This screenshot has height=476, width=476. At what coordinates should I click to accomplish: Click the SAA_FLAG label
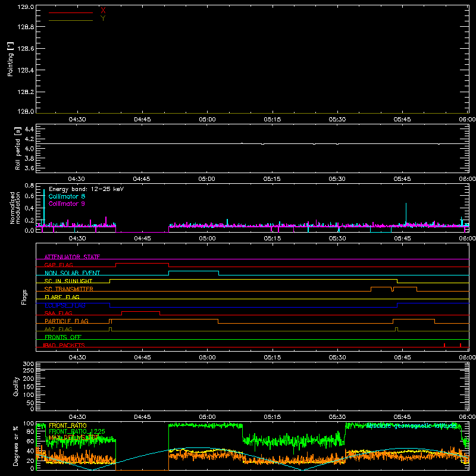point(58,313)
